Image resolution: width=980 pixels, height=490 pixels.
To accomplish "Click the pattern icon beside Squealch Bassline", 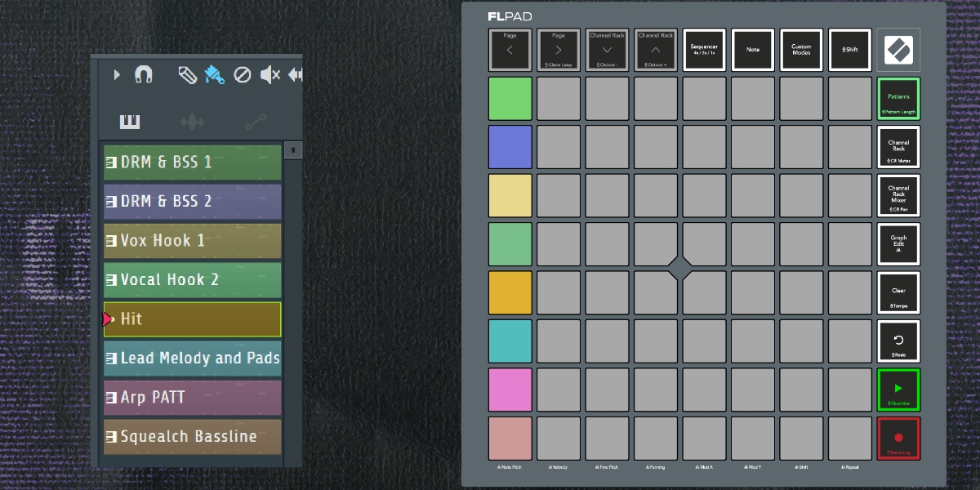I will tap(111, 437).
